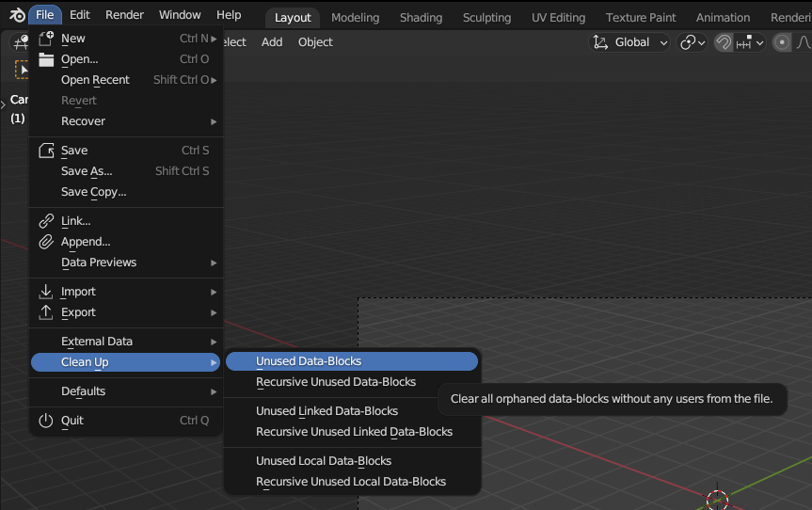Open the Object menu in viewport header
Screen dimensions: 812x510
coord(315,42)
